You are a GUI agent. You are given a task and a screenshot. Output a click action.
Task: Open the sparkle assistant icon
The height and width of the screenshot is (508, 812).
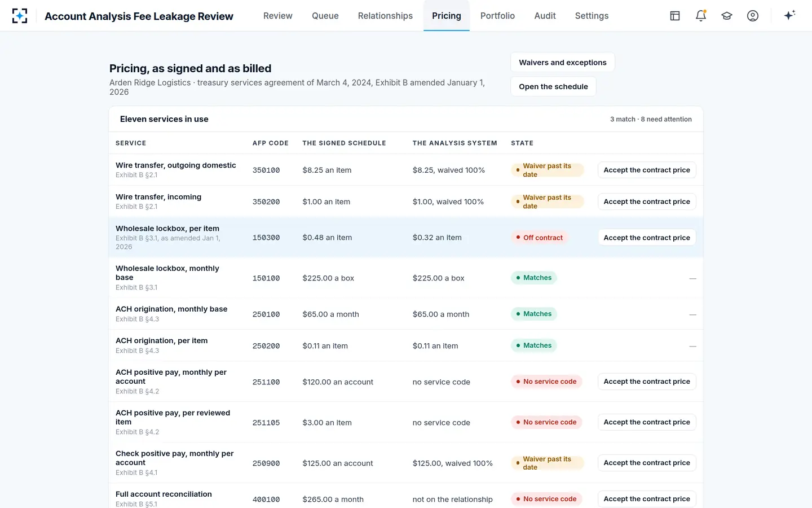(789, 16)
